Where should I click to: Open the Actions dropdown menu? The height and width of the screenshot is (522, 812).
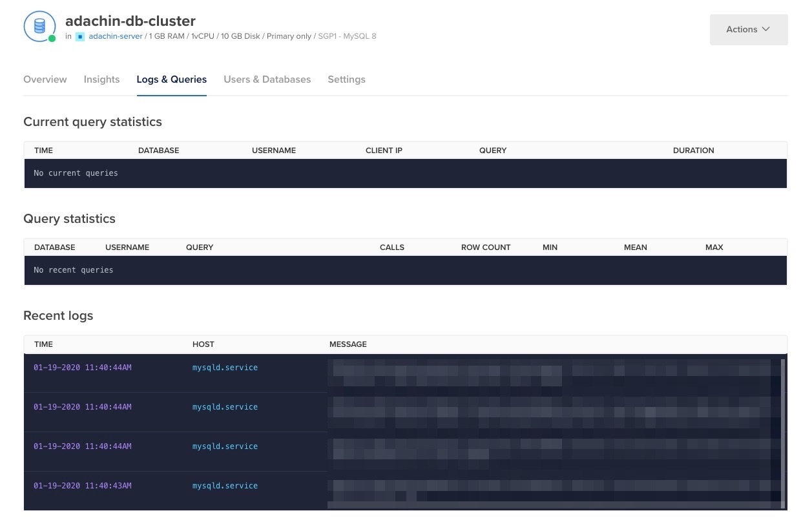click(x=748, y=30)
